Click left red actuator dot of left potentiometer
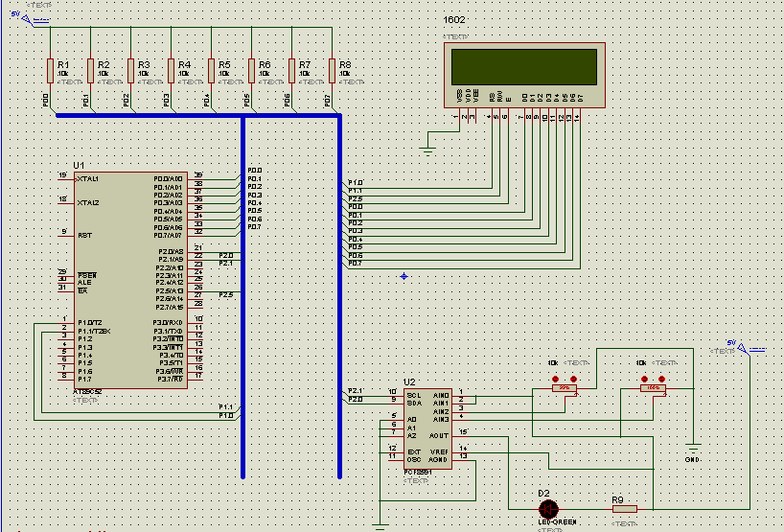This screenshot has height=532, width=784. (556, 379)
